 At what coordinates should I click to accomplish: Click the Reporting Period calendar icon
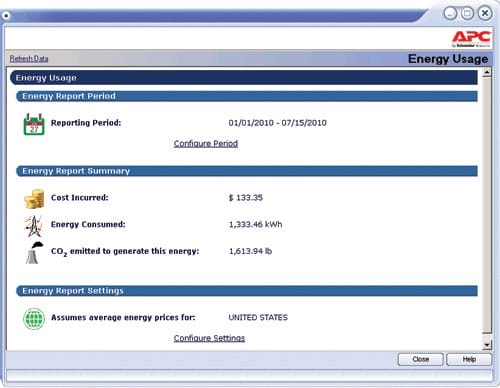(x=34, y=124)
